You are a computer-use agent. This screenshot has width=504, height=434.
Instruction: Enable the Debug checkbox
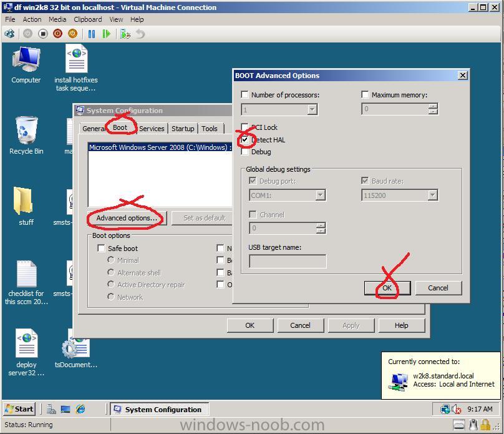245,152
